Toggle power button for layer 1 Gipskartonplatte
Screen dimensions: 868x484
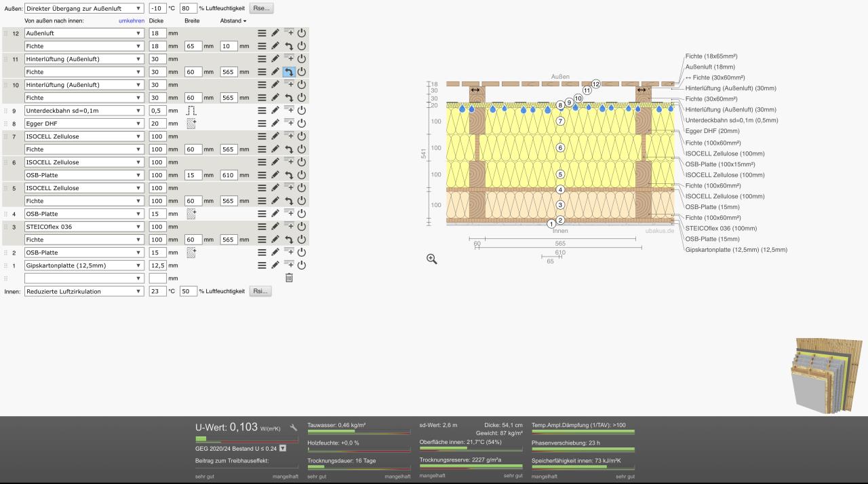click(302, 265)
